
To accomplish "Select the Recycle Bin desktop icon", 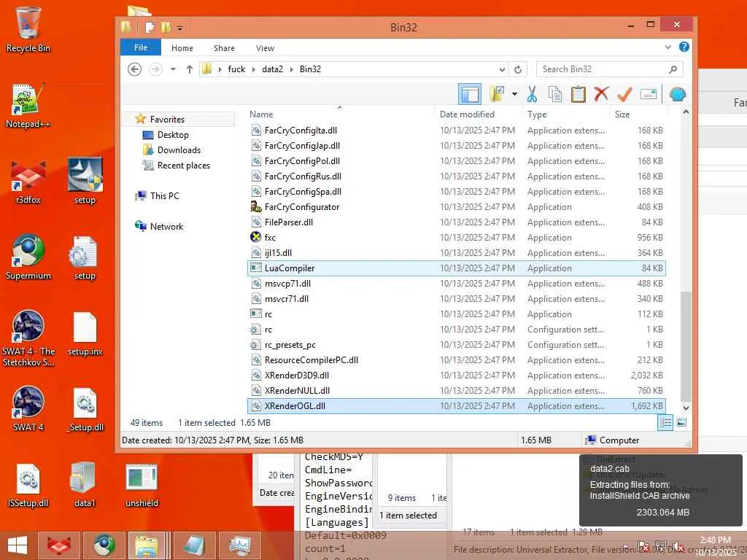I will tap(28, 29).
